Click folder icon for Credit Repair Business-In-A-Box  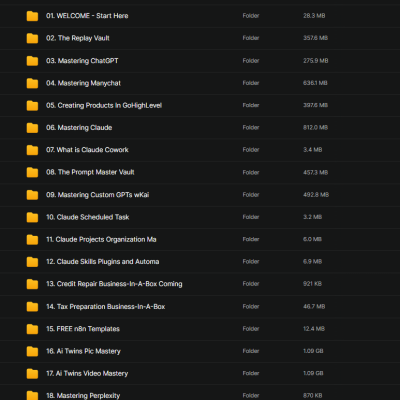point(32,284)
